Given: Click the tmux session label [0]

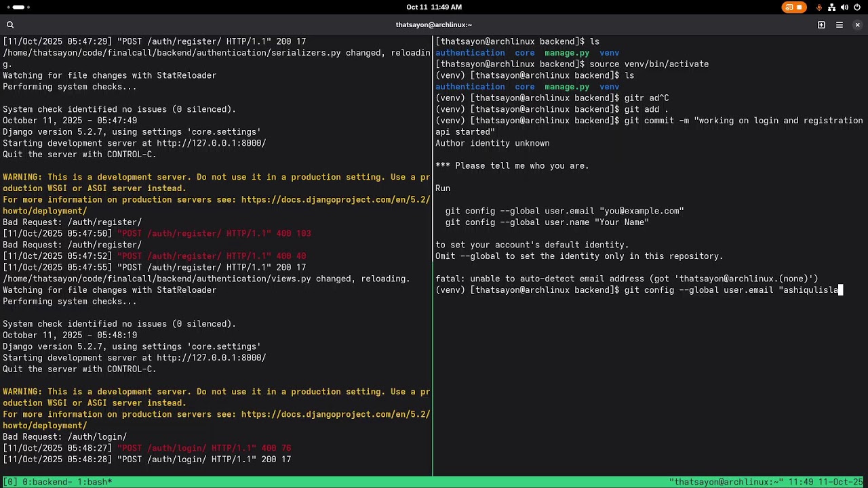Looking at the screenshot, I should tap(10, 482).
